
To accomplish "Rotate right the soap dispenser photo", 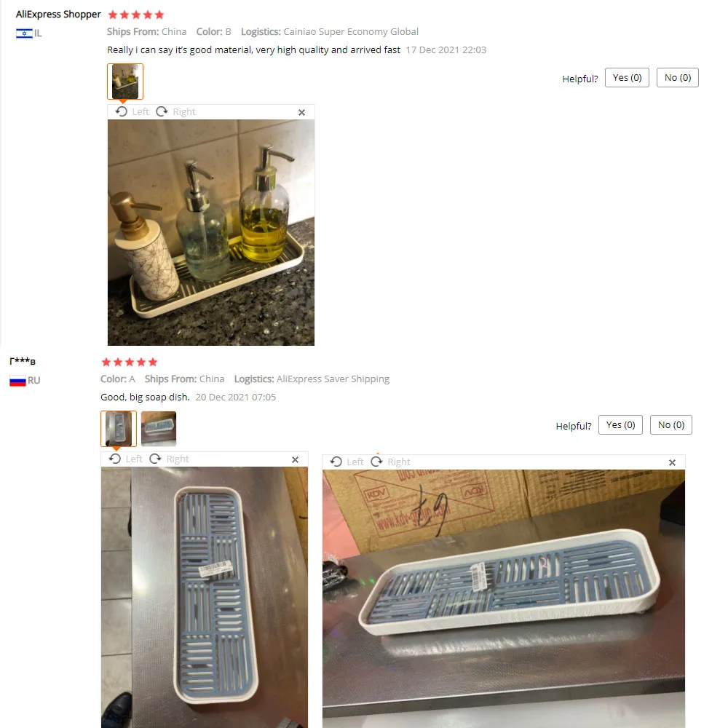I will (175, 112).
